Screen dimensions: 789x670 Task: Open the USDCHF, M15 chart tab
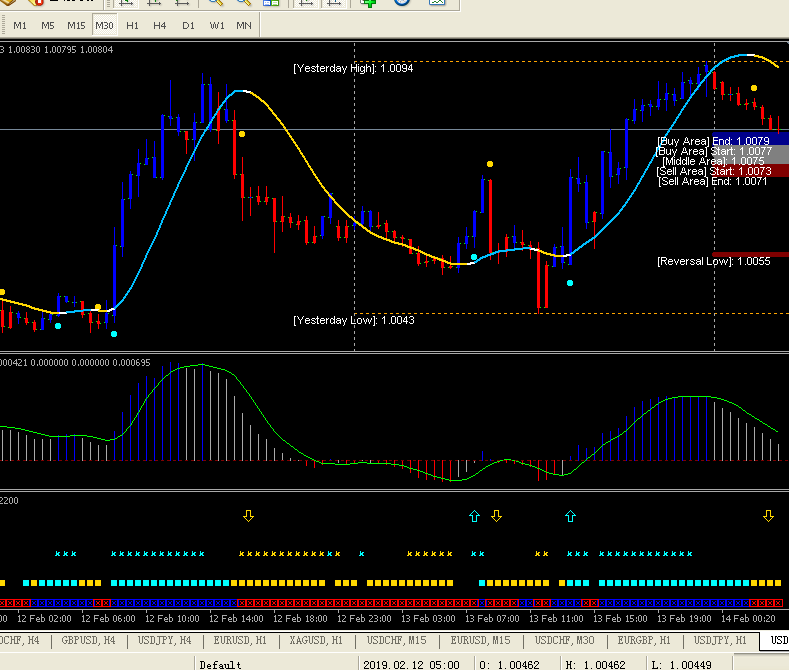(x=397, y=640)
